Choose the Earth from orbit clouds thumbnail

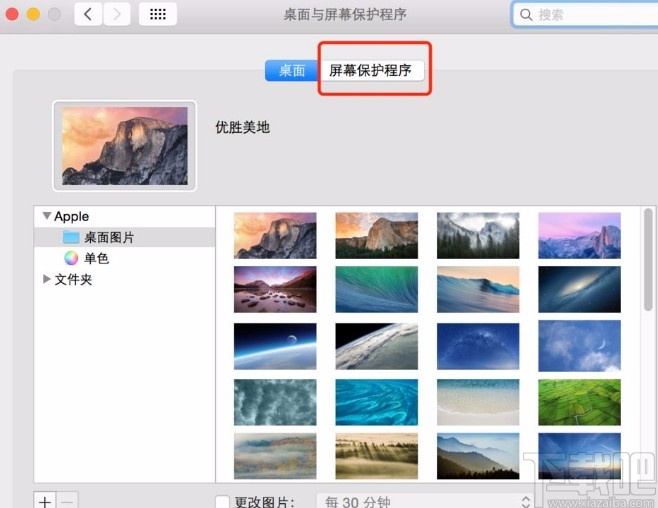pyautogui.click(x=376, y=346)
